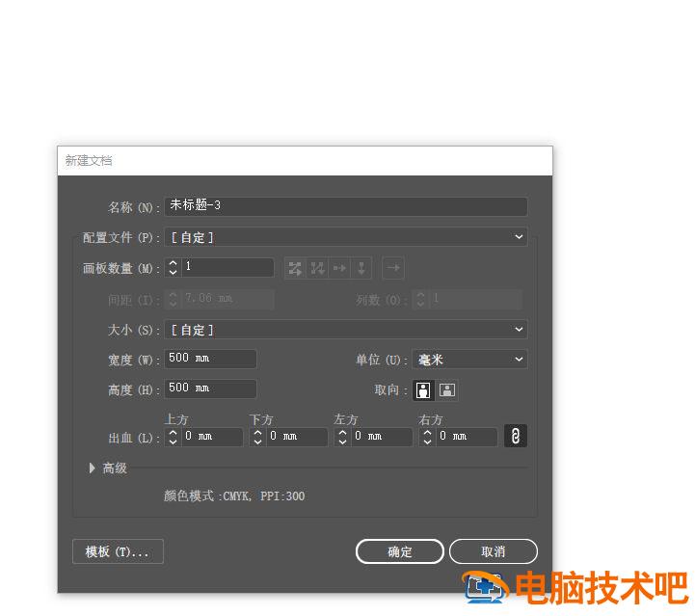Click the 下方 bottom bleed stepper arrows
Image resolution: width=695 pixels, height=616 pixels.
click(257, 437)
